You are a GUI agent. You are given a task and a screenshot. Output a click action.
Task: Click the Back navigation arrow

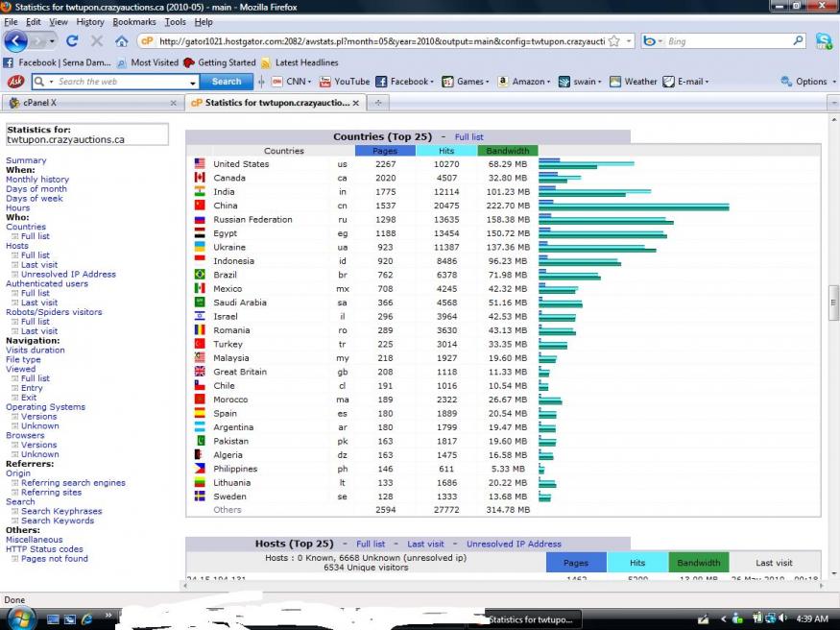[16, 41]
